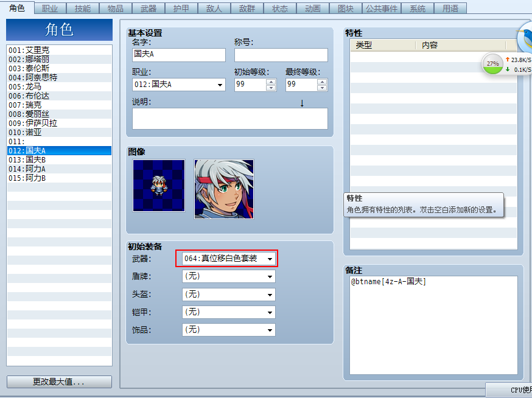532x398 pixels.
Task: Open the 物品 tab
Action: click(x=116, y=9)
